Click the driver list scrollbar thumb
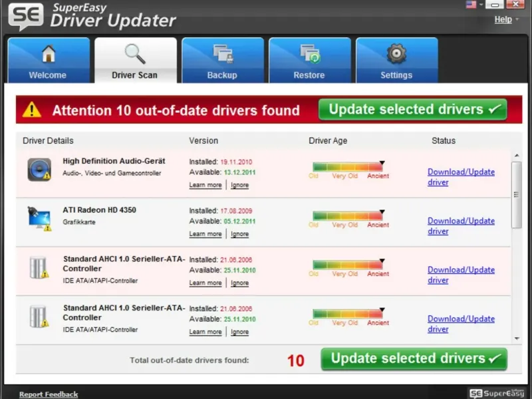This screenshot has width=532, height=399. pyautogui.click(x=517, y=195)
